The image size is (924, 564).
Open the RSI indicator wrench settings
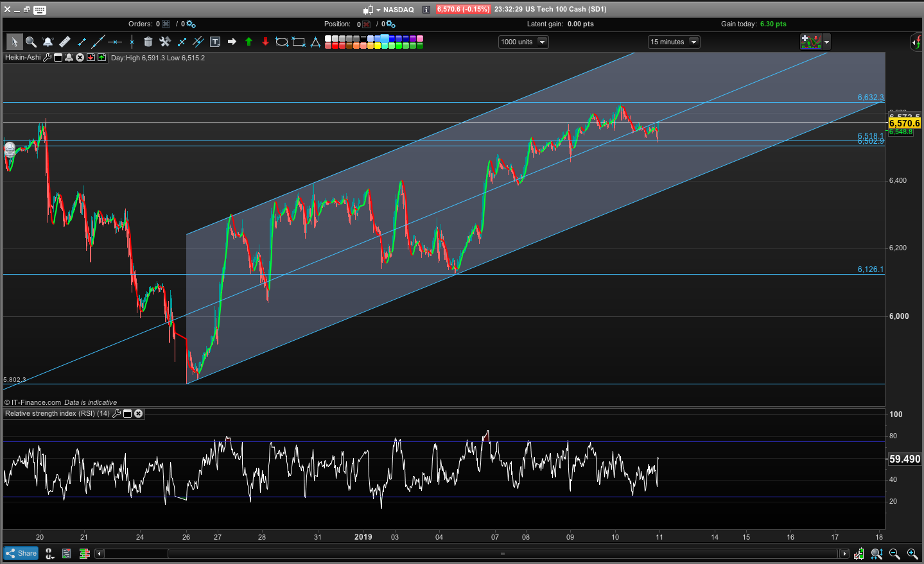tap(116, 413)
